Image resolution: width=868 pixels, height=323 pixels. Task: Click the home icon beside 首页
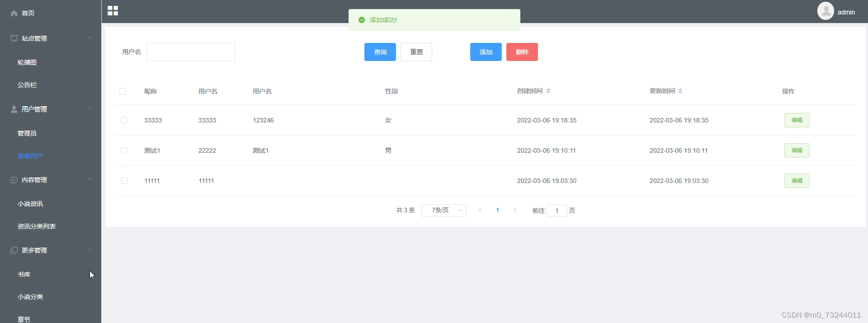(14, 13)
